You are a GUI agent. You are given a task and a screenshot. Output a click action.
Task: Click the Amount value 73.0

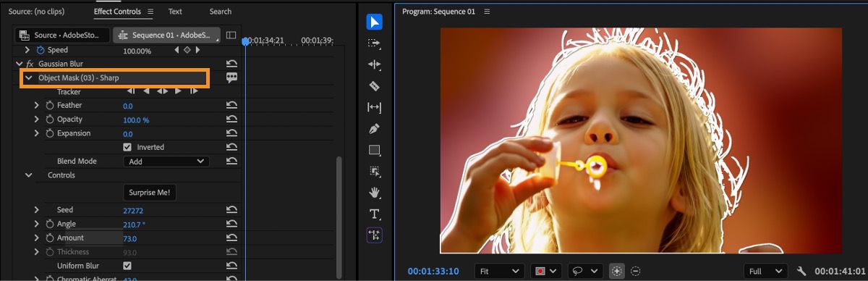point(130,238)
